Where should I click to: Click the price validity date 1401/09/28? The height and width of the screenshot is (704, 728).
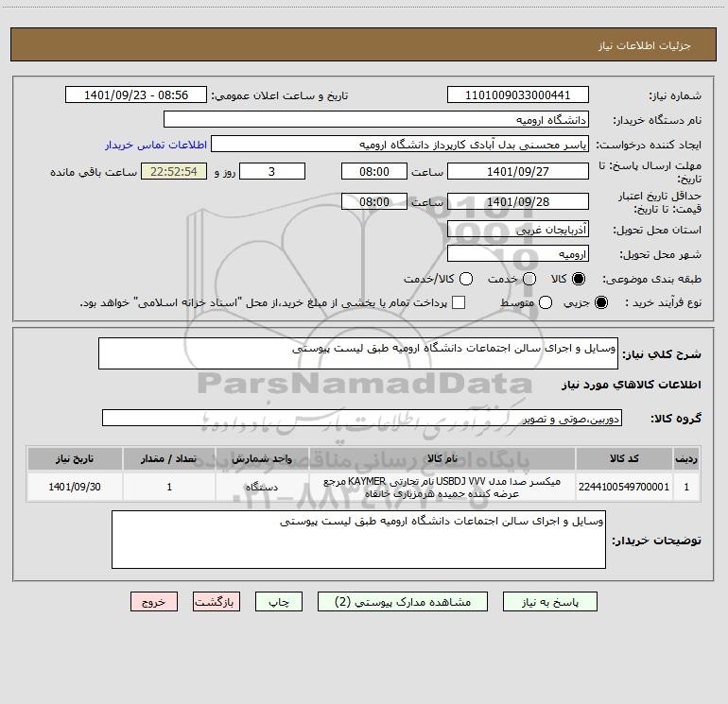point(518,201)
